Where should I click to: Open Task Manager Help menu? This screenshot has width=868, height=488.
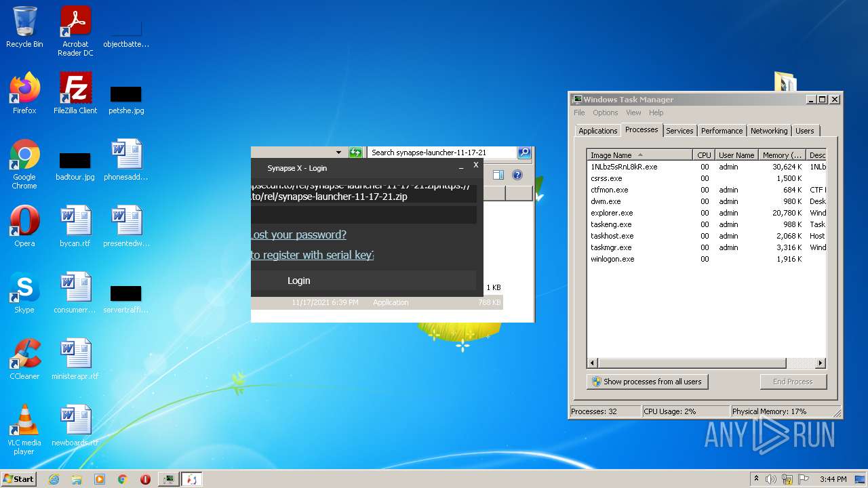click(656, 113)
